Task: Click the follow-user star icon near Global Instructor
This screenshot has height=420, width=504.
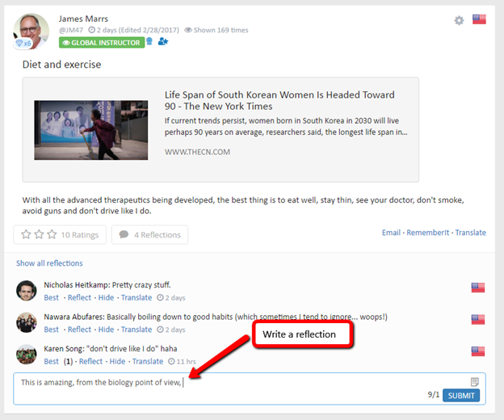Action: [x=163, y=41]
